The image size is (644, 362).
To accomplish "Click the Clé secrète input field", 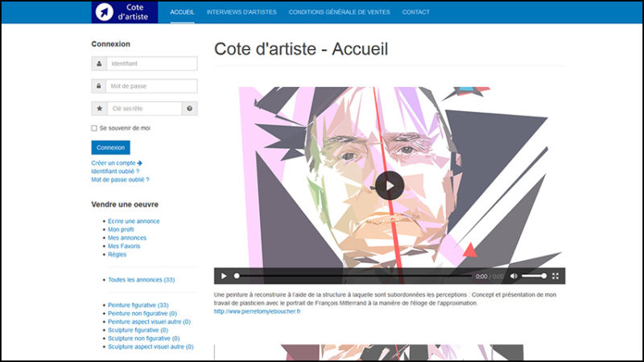I will [x=145, y=109].
